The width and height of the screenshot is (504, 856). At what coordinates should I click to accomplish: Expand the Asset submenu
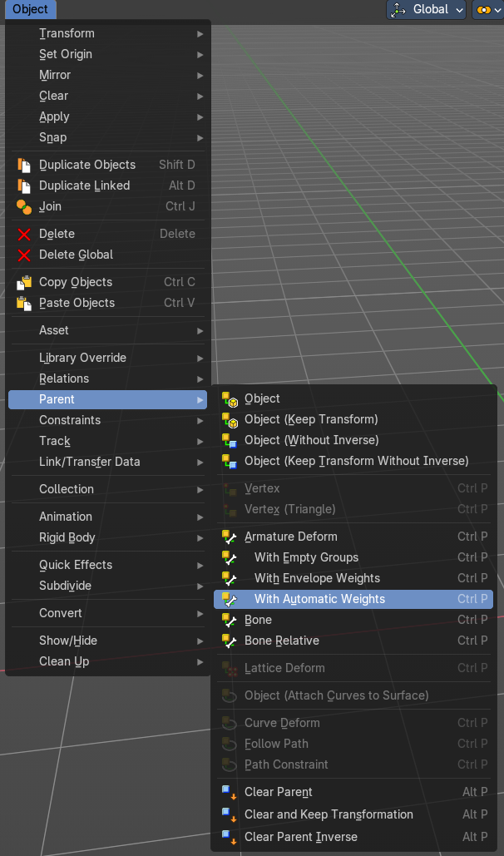107,330
